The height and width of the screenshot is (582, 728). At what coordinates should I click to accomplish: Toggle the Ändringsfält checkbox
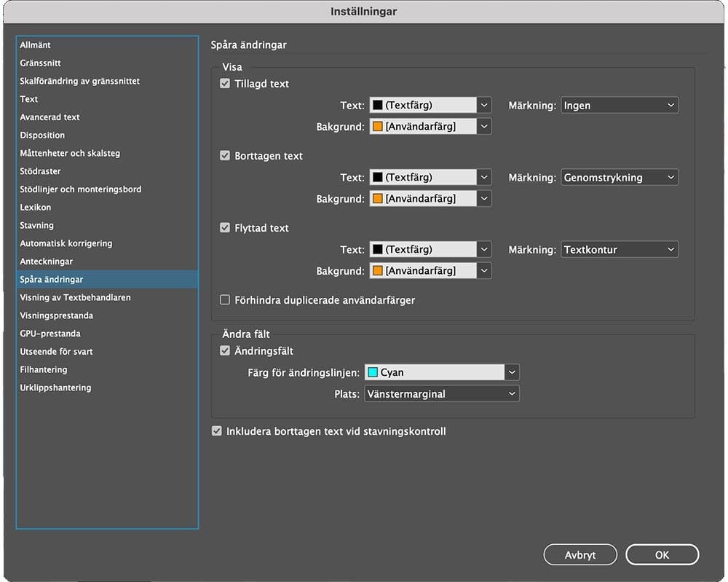(225, 350)
